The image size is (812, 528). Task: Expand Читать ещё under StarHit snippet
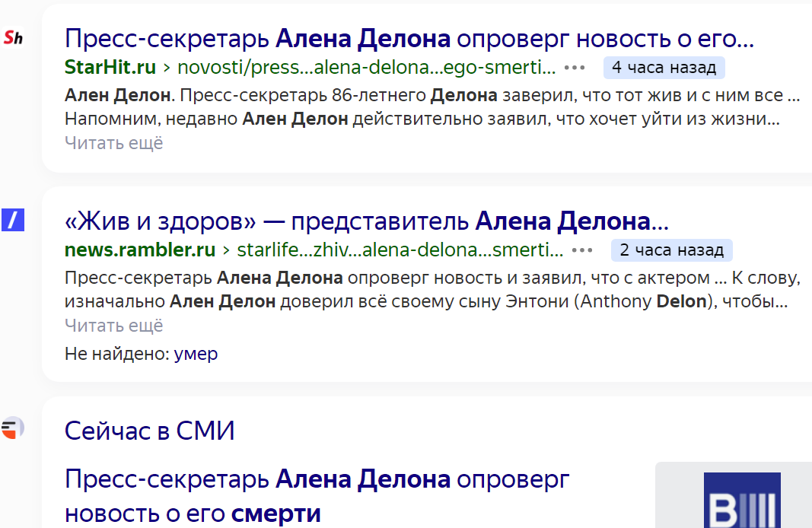point(114,143)
